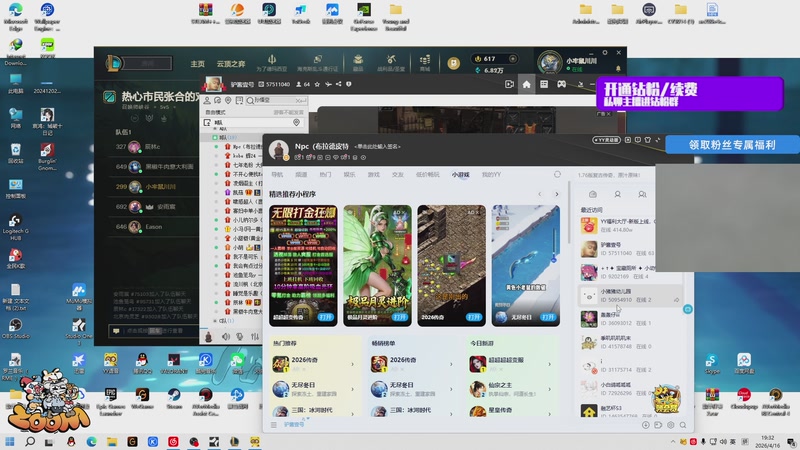This screenshot has width=800, height=450.
Task: Open League client settings gear icon
Action: point(605,53)
